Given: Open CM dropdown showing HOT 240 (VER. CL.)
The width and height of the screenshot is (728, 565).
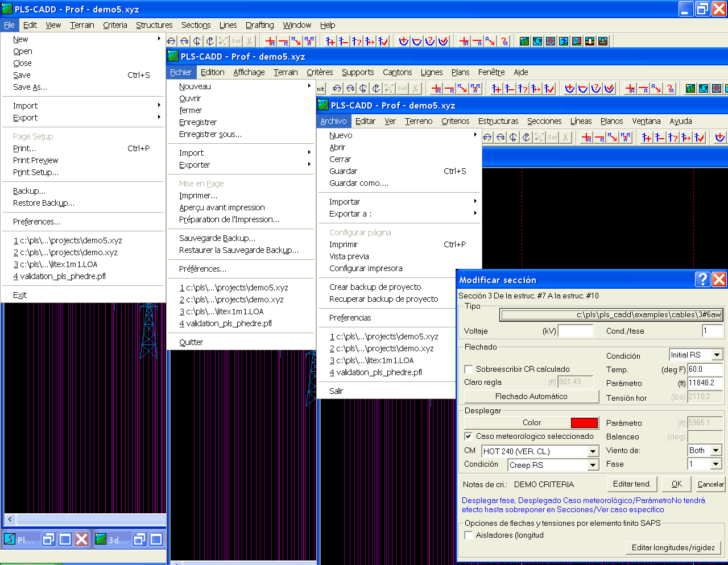Looking at the screenshot, I should 593,451.
